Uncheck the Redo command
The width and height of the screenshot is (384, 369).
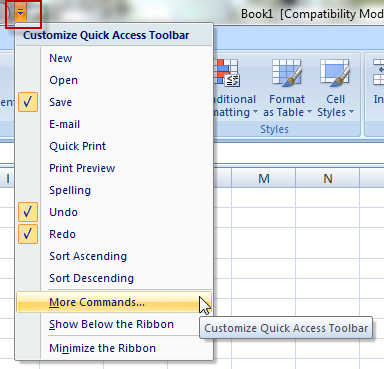[x=114, y=234]
